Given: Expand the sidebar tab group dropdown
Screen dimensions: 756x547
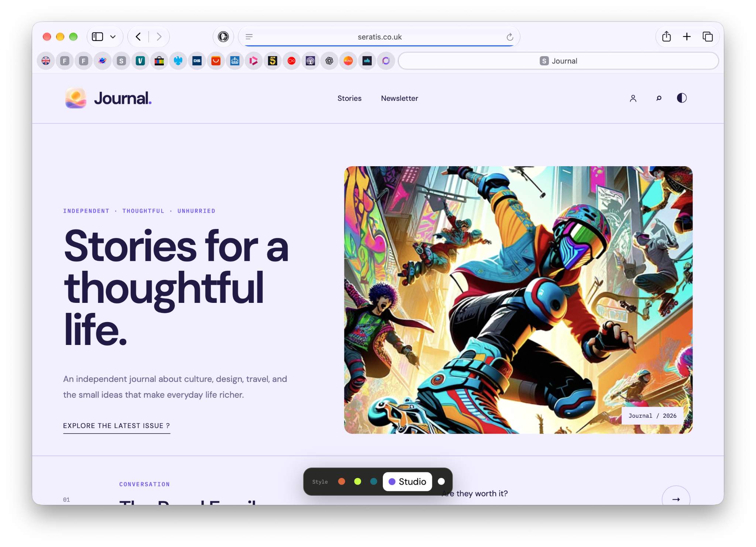Looking at the screenshot, I should point(113,37).
